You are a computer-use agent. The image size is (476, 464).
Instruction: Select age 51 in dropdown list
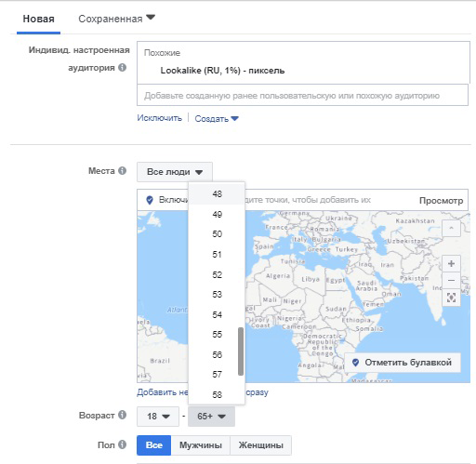[x=217, y=255]
